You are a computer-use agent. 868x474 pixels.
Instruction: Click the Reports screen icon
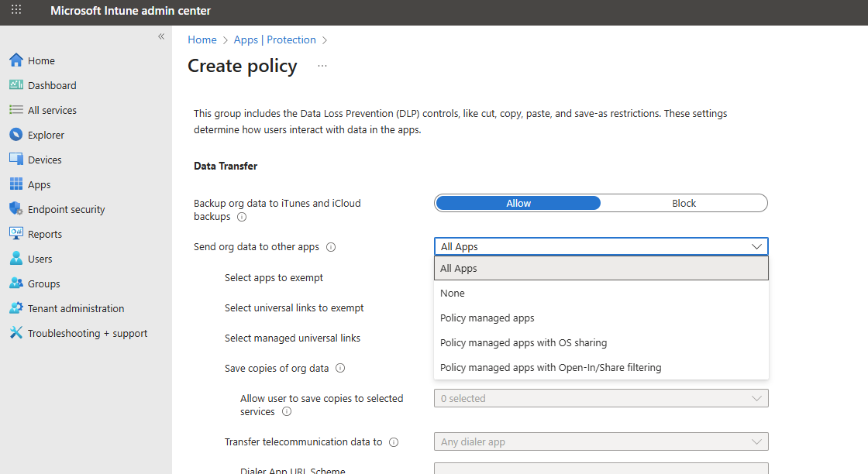[x=16, y=233]
